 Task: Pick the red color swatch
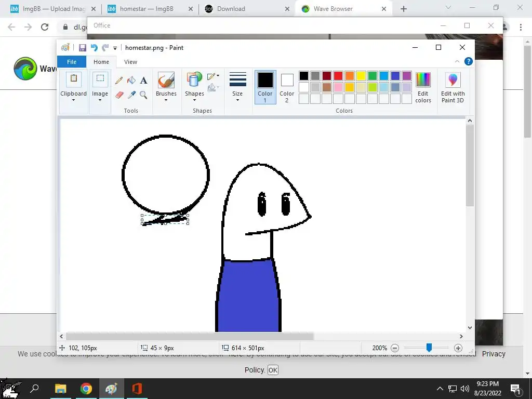(338, 76)
